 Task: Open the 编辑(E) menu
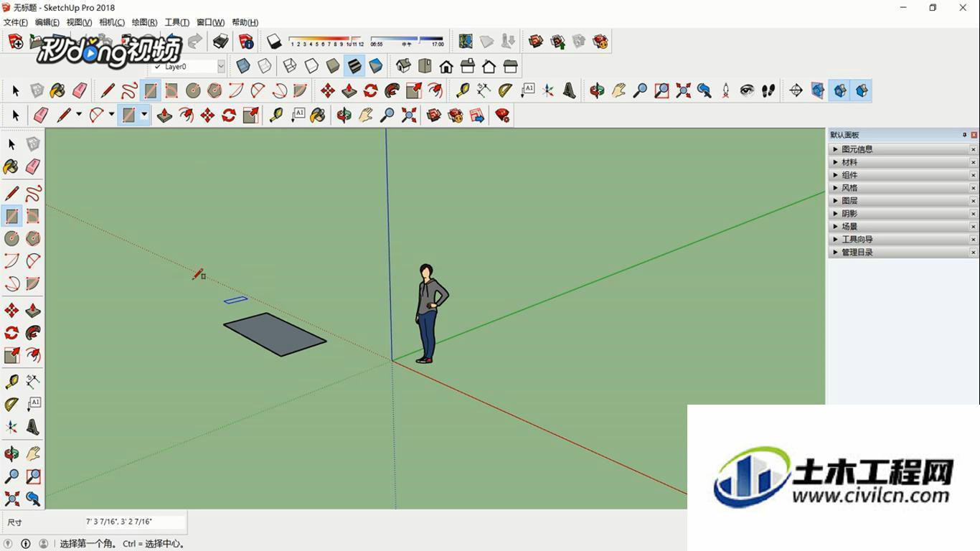pos(47,22)
